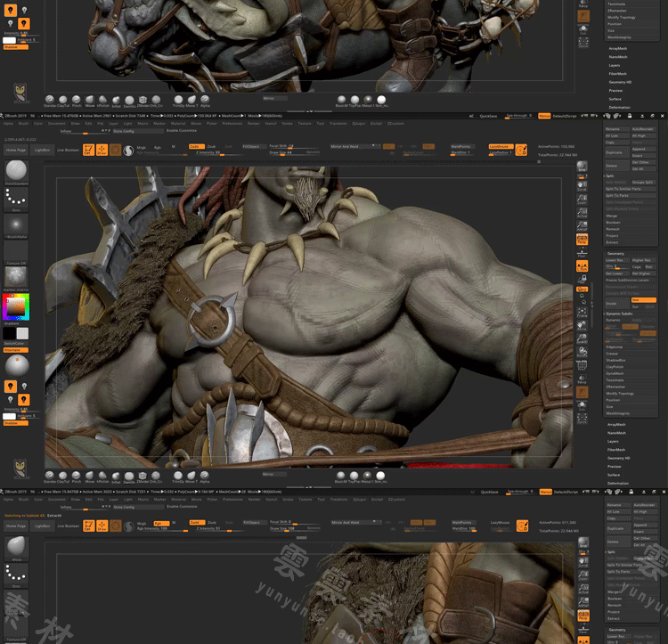
Task: Choose the Skin material sphere, middle window shelf
Action: tap(380, 476)
